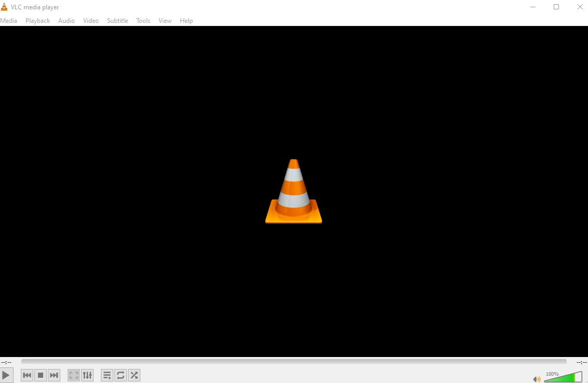This screenshot has height=383, width=588.
Task: Open the Help menu
Action: click(x=186, y=20)
